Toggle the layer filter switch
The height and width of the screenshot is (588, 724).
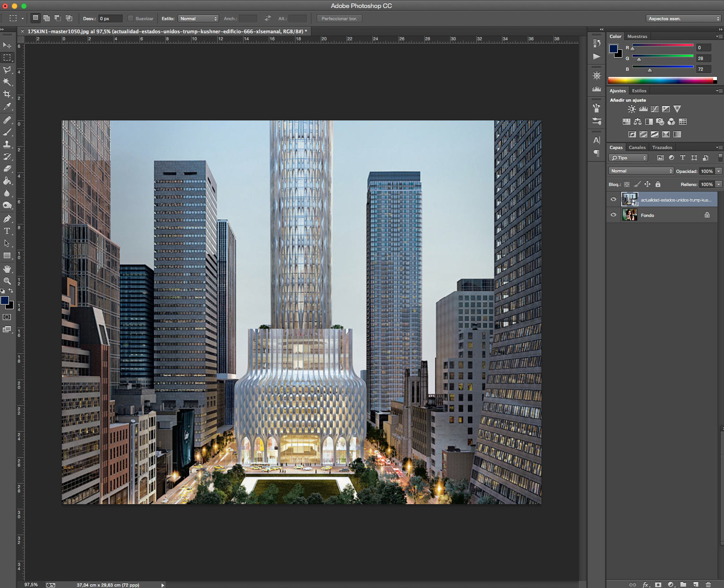720,158
